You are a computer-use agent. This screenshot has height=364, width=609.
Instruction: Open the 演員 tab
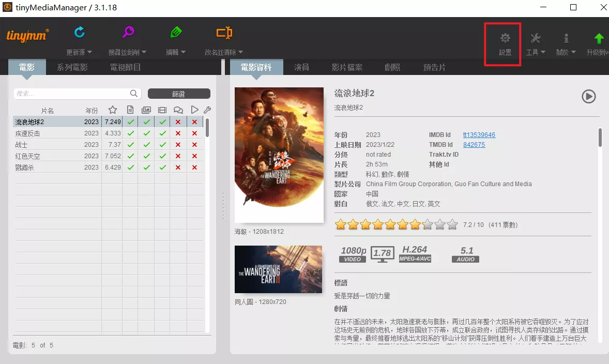click(301, 67)
